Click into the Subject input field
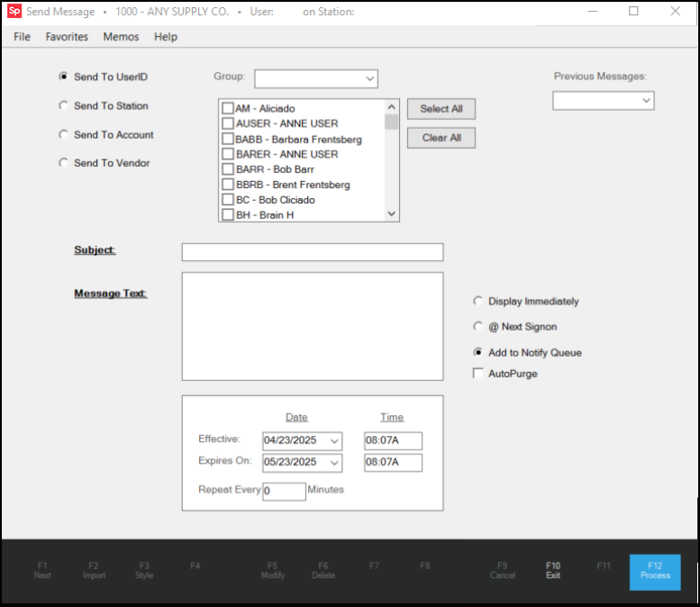This screenshot has height=607, width=700. tap(313, 252)
